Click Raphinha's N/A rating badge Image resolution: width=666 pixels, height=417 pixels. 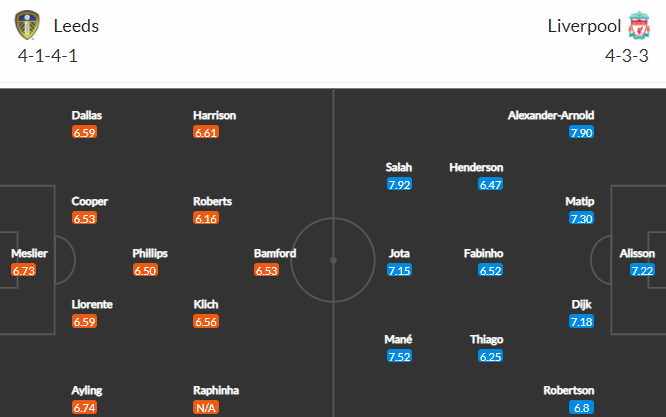pos(206,408)
